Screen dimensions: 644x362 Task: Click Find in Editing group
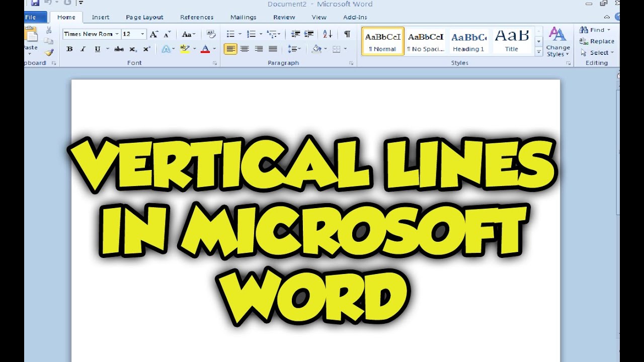tap(595, 30)
